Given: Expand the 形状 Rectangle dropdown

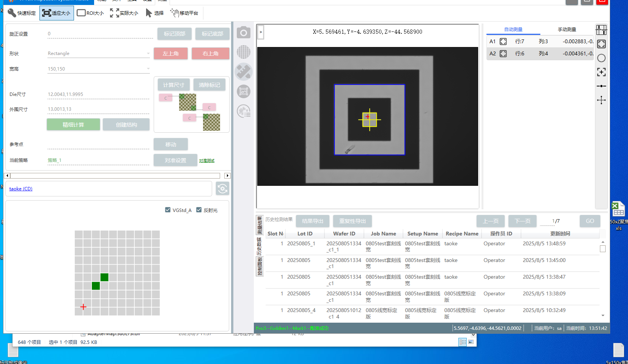Looking at the screenshot, I should (x=148, y=53).
